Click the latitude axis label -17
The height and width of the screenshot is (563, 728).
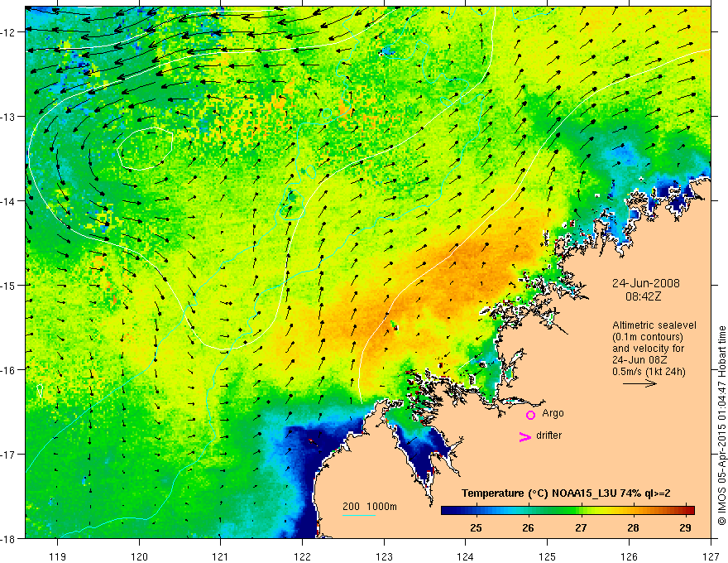pyautogui.click(x=9, y=455)
